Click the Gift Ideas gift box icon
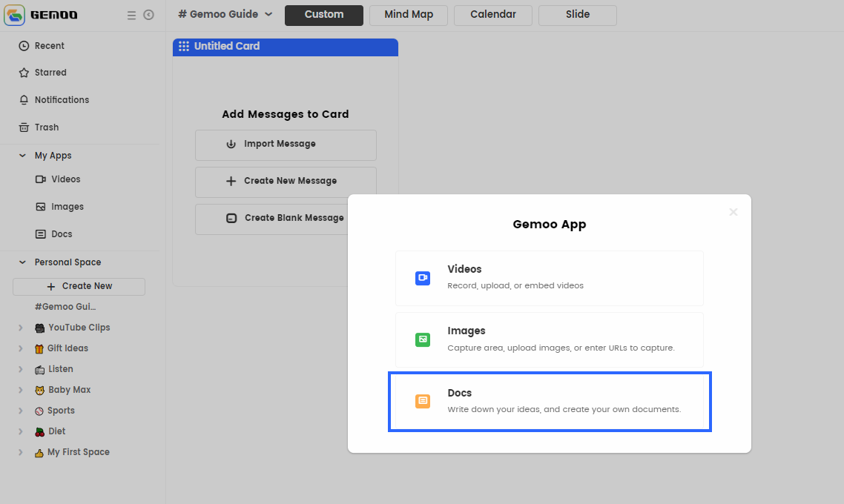Viewport: 844px width, 504px height. click(39, 348)
